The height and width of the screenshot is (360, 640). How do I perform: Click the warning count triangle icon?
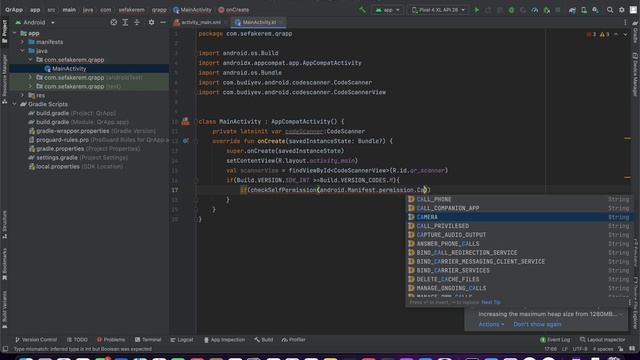604,35
